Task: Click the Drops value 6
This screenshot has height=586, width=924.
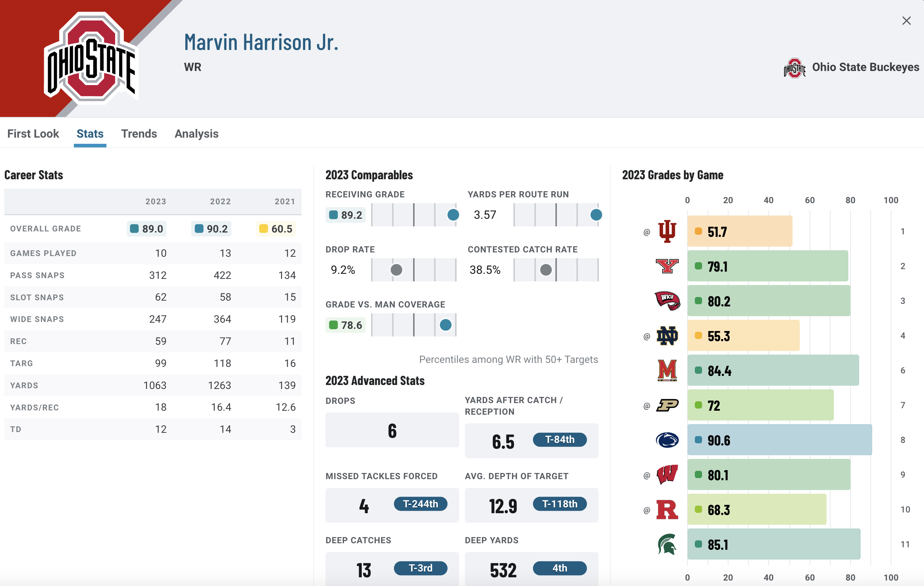Action: (392, 431)
